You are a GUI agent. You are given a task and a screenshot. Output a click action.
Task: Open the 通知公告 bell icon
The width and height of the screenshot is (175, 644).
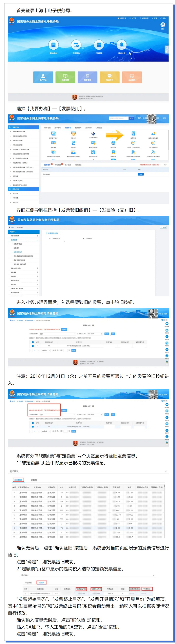[x=122, y=45]
